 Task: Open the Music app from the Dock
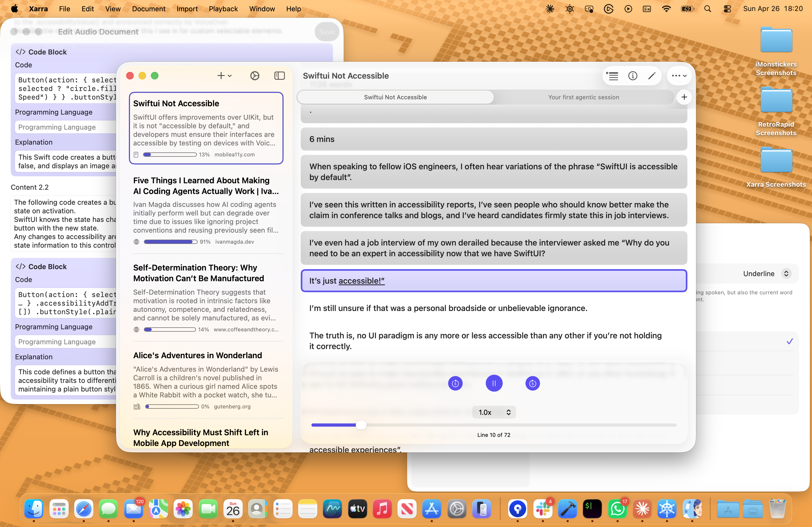click(x=382, y=509)
